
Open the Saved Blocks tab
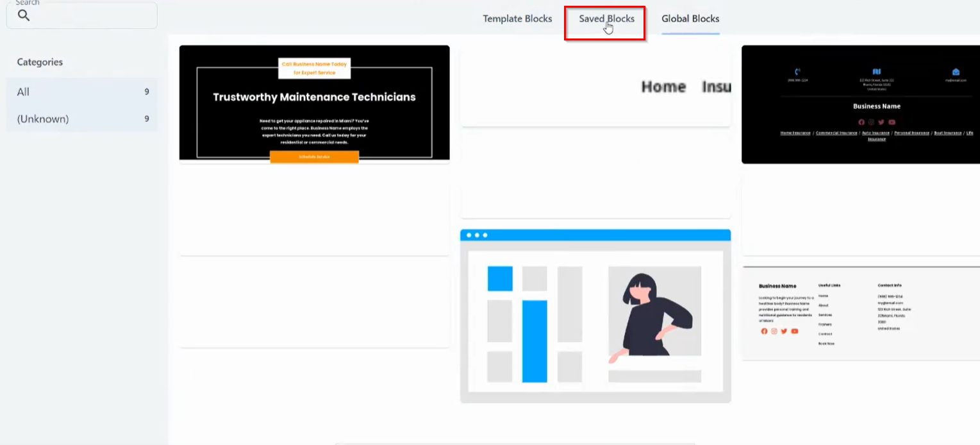click(606, 19)
